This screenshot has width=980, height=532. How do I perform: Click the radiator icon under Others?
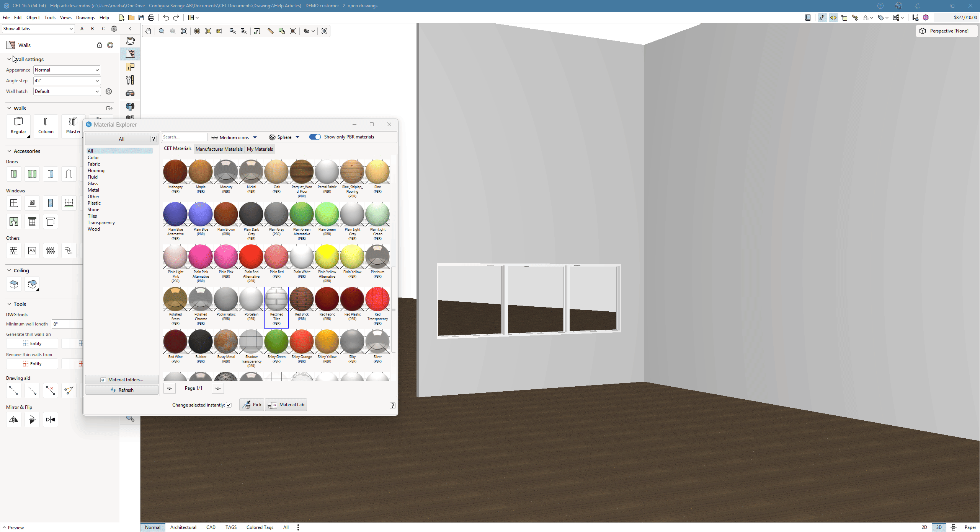click(x=51, y=251)
